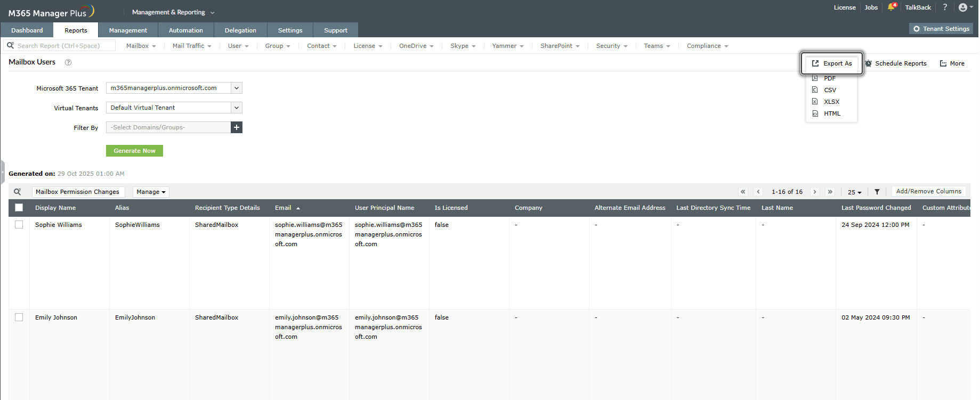Image resolution: width=980 pixels, height=400 pixels.
Task: Go to first page of results
Action: (743, 192)
